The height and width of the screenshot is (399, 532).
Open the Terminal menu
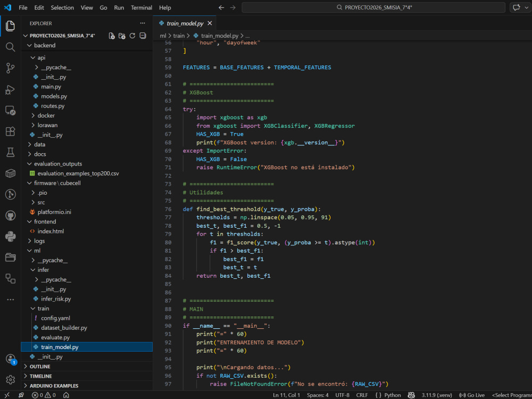pyautogui.click(x=142, y=7)
